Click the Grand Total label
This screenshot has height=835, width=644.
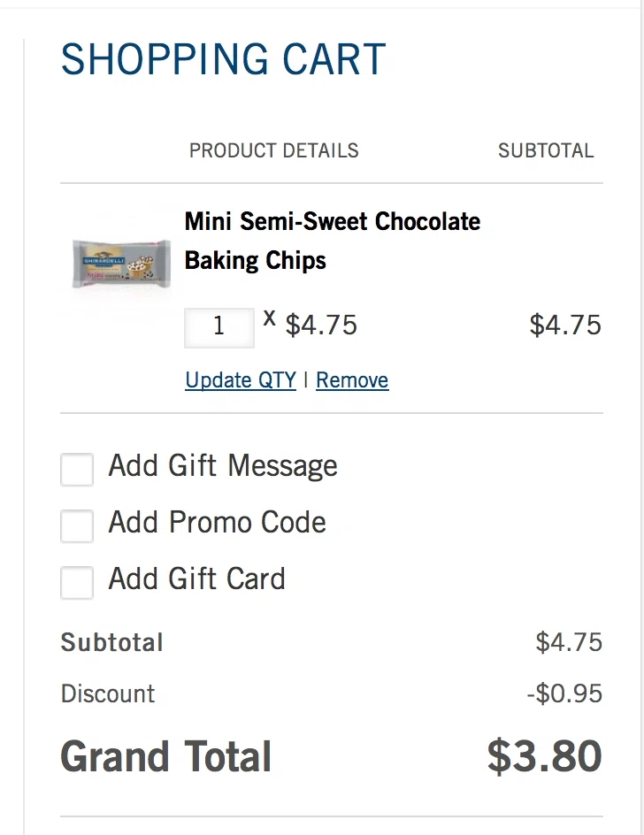click(166, 757)
